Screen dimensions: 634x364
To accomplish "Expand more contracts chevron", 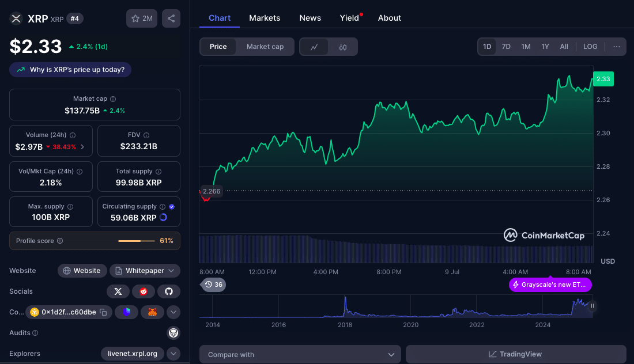I will (x=173, y=312).
